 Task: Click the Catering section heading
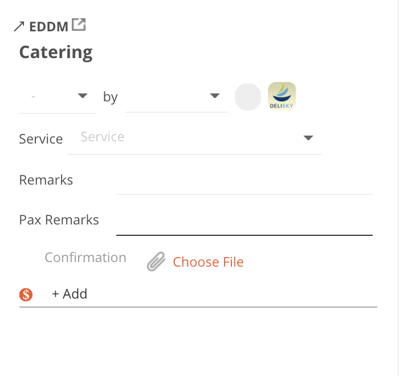[x=56, y=52]
